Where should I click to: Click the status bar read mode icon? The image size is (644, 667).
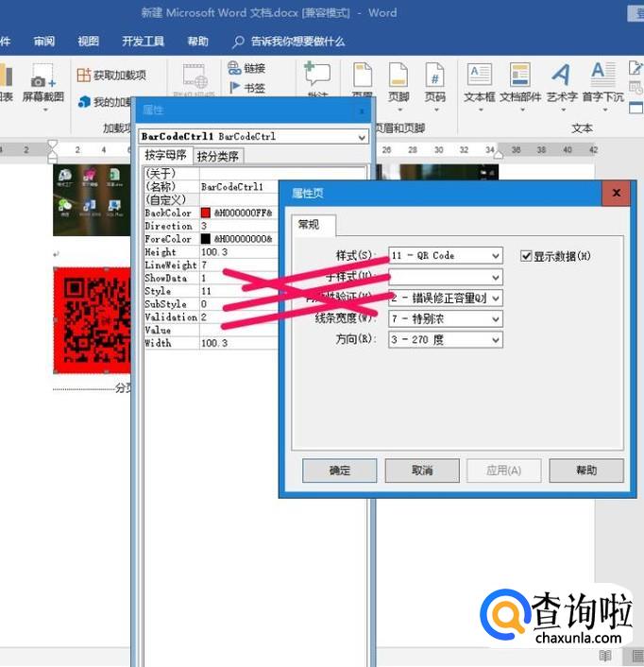605,656
